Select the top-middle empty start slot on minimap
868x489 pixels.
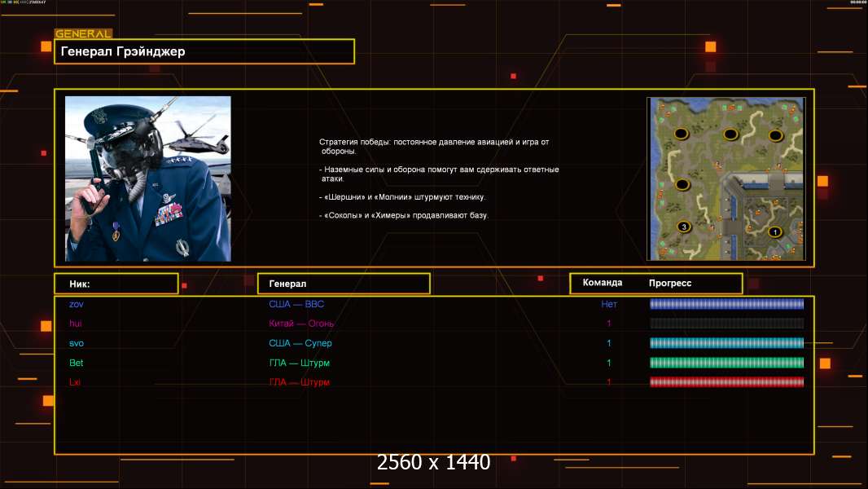(x=731, y=134)
